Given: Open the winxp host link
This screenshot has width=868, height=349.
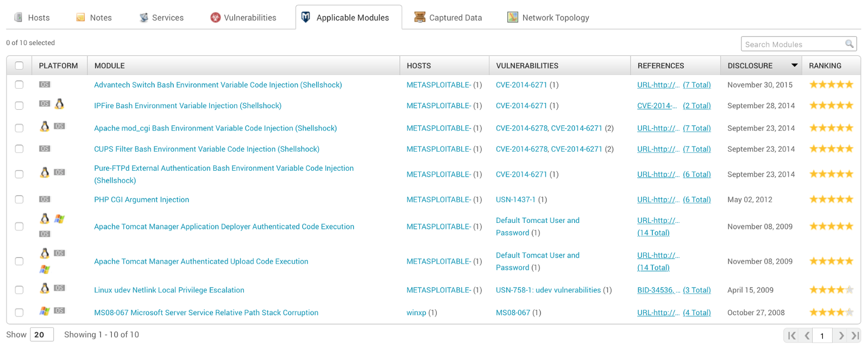Looking at the screenshot, I should click(x=416, y=313).
